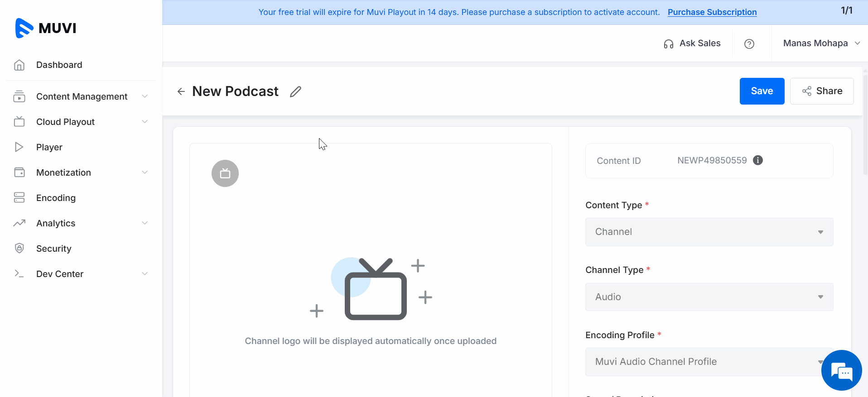Expand Content Management in sidebar
Viewport: 868px width, 397px height.
[82, 96]
